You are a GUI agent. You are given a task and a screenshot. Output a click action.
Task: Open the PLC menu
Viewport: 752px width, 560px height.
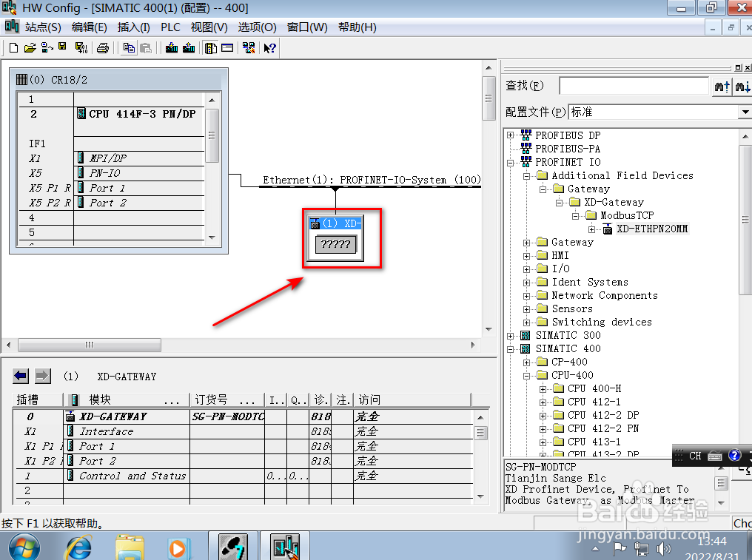click(x=170, y=27)
